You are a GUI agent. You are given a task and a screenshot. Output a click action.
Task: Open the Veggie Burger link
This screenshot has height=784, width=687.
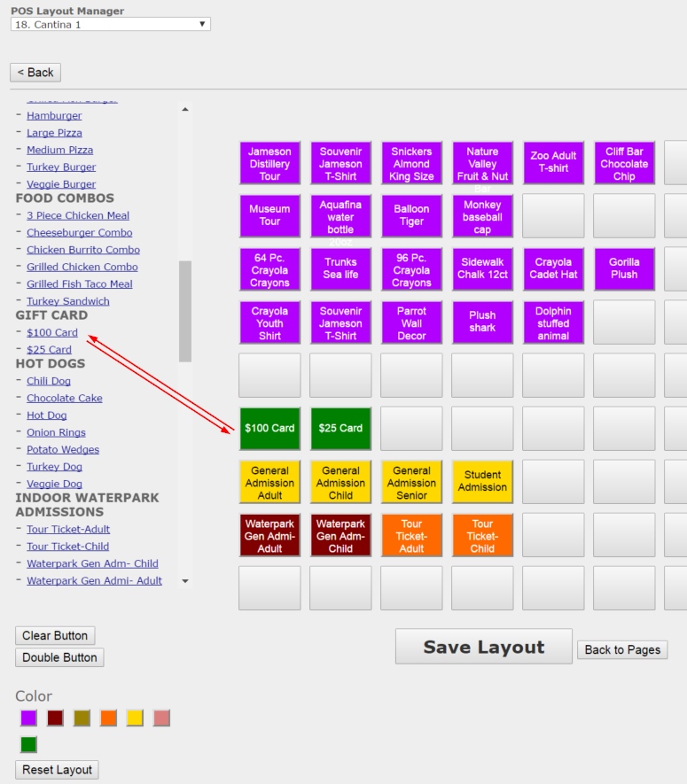tap(61, 184)
